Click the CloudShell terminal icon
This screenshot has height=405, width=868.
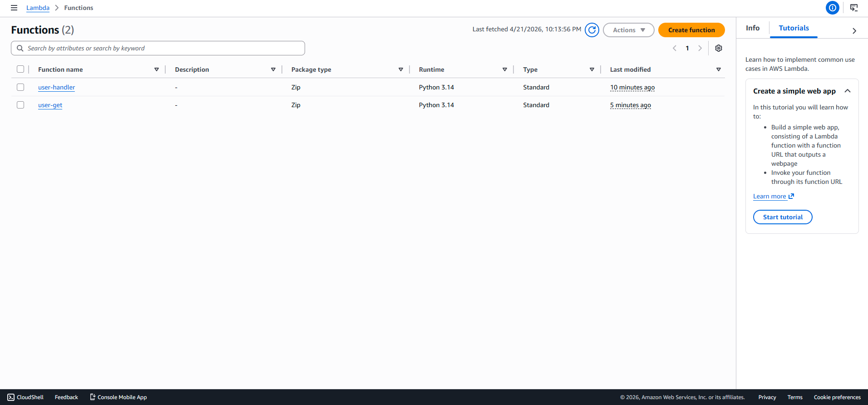coord(11,397)
